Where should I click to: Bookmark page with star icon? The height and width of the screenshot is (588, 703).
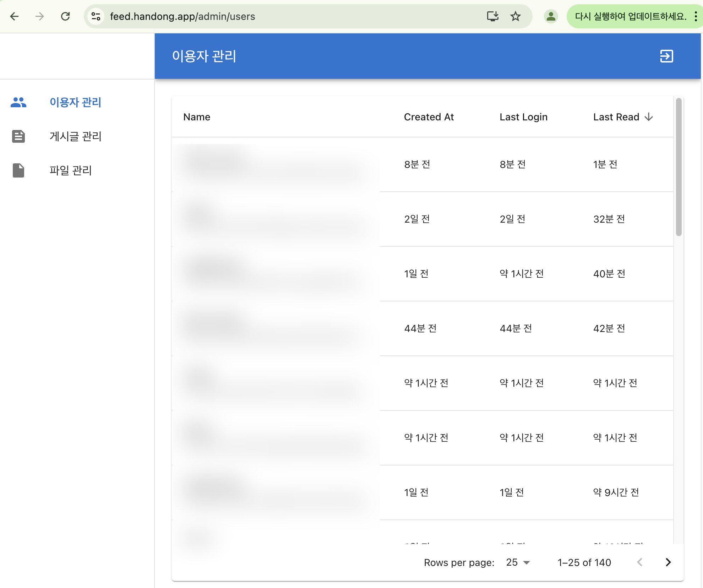(x=515, y=16)
